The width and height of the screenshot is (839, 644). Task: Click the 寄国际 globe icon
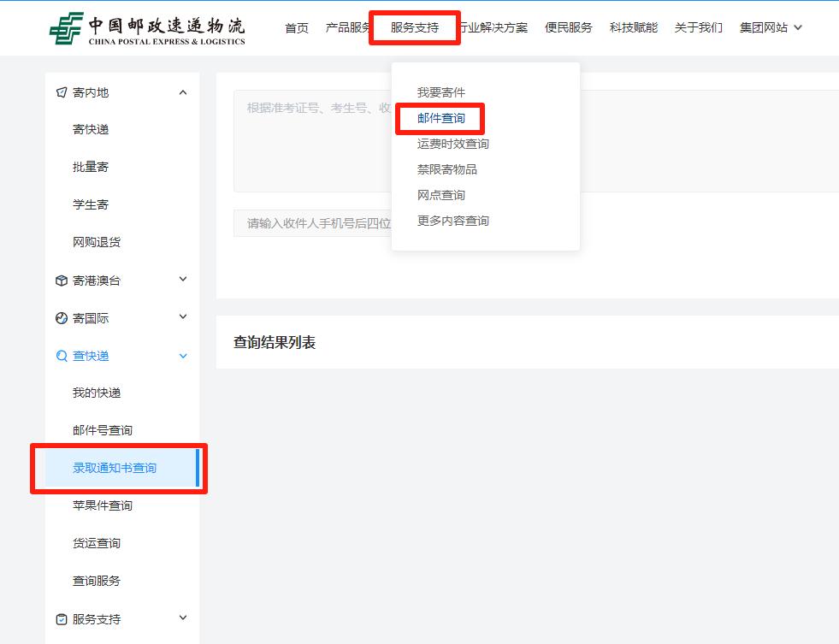[62, 318]
